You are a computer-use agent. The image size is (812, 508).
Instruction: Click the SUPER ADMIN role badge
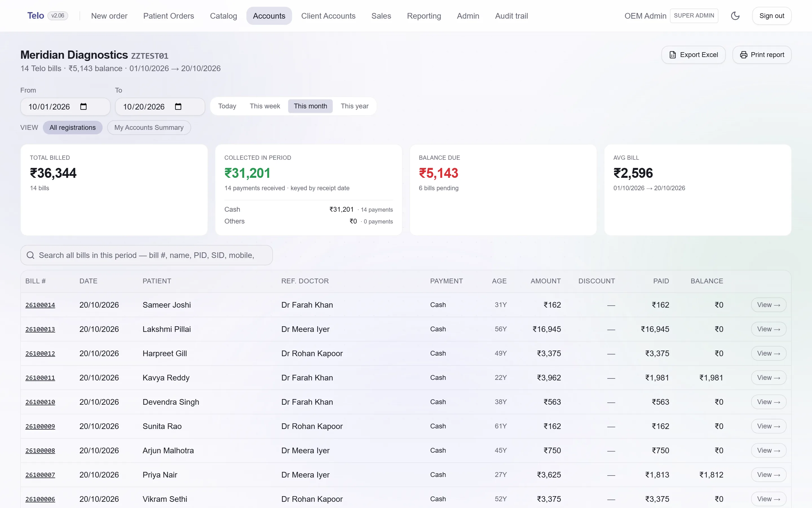(x=694, y=16)
